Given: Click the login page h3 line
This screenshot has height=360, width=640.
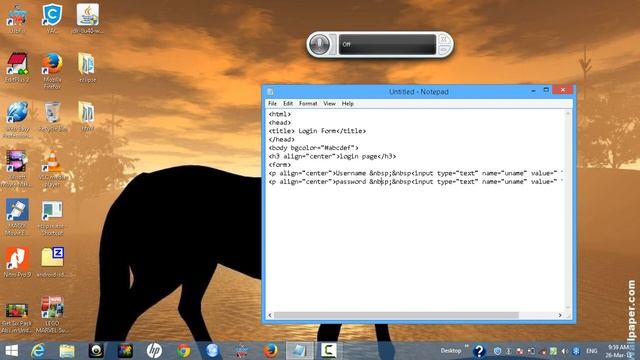Looking at the screenshot, I should point(332,156).
